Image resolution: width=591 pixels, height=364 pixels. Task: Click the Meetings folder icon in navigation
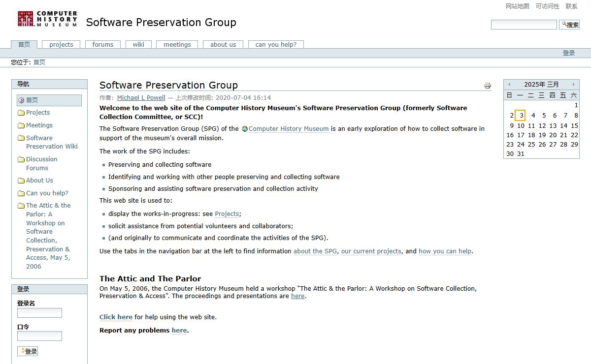coord(21,125)
